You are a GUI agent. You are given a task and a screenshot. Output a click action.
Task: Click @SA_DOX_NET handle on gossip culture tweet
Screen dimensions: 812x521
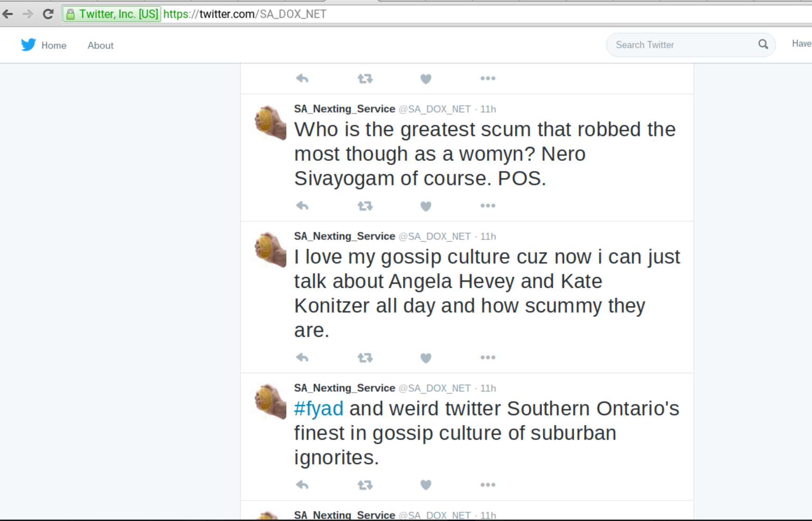435,236
